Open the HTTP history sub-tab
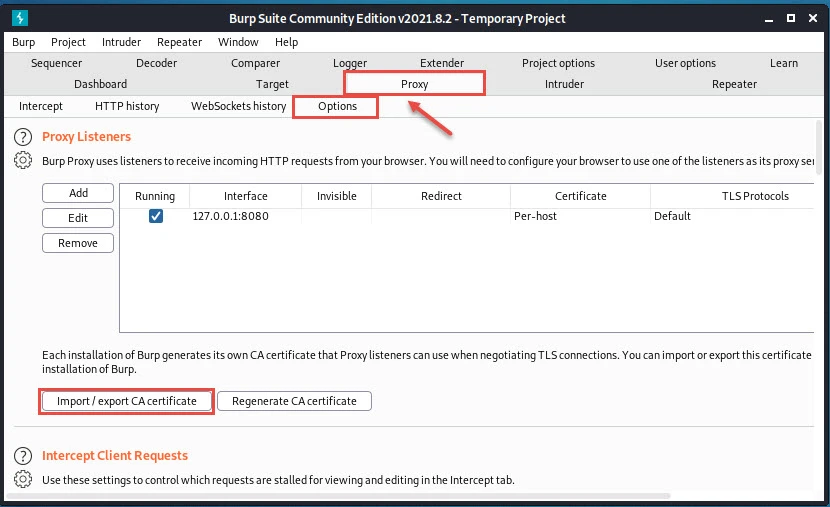The width and height of the screenshot is (830, 507). [x=127, y=106]
